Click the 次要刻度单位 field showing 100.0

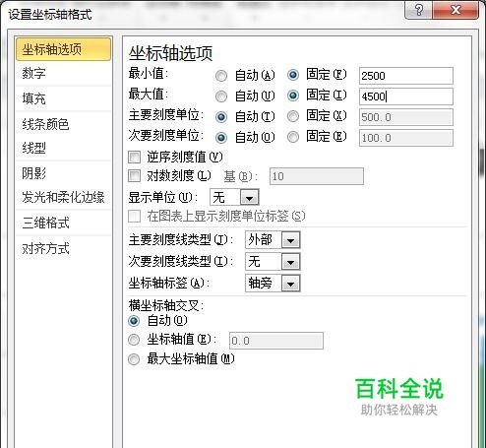(406, 138)
